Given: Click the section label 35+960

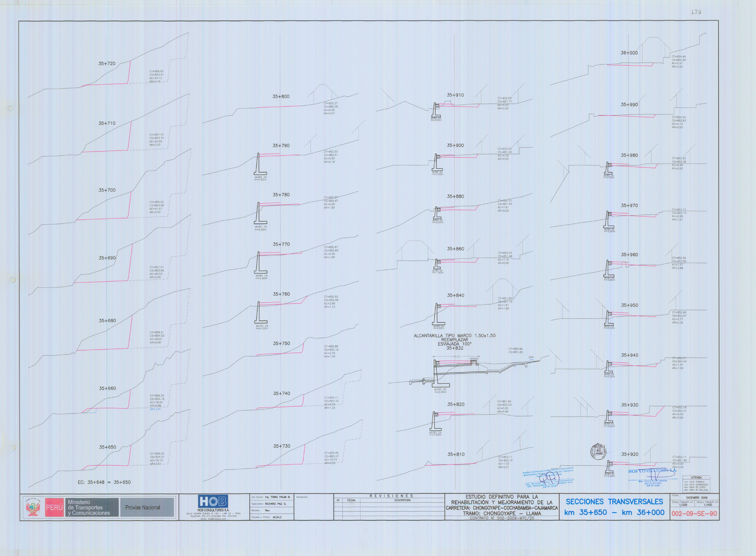Looking at the screenshot, I should pyautogui.click(x=629, y=255).
